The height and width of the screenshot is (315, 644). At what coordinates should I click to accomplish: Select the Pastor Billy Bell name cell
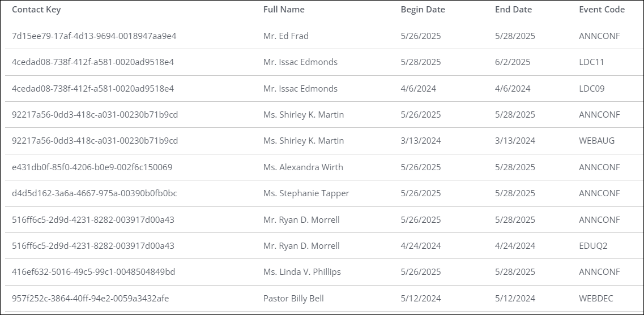[x=293, y=299]
